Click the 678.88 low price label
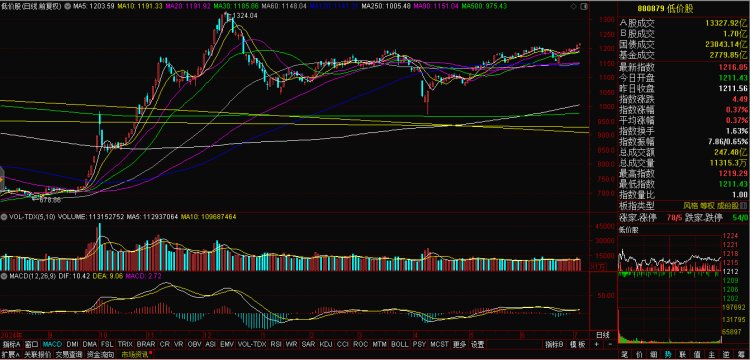This screenshot has height=360, width=750. tap(49, 199)
